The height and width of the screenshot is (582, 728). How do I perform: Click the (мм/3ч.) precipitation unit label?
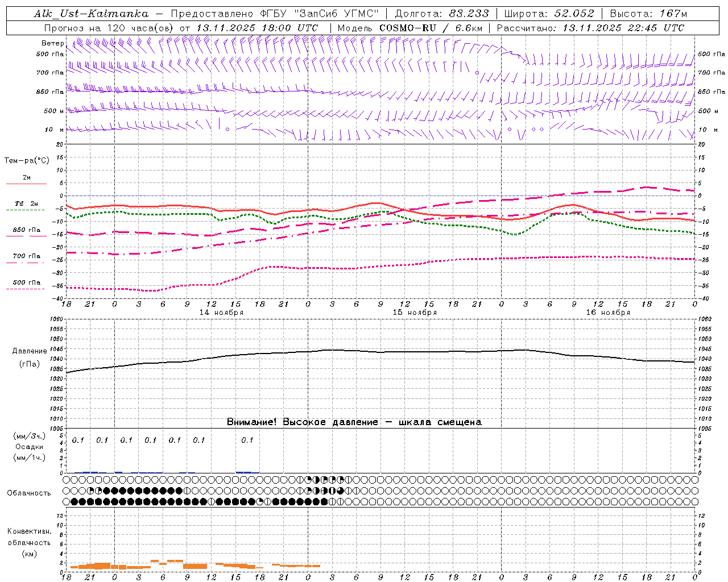[29, 436]
